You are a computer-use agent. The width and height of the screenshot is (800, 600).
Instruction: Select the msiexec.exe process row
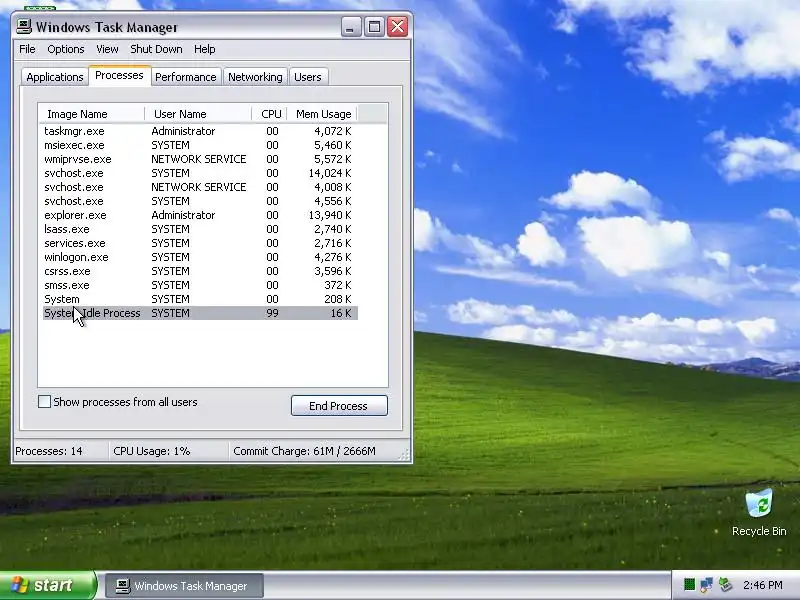pos(200,145)
